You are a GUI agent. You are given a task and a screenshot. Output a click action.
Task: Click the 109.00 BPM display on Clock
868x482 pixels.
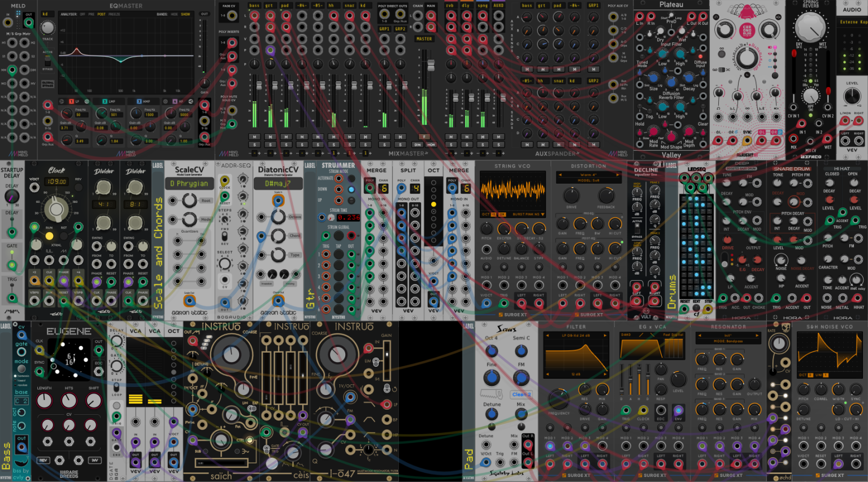click(x=57, y=181)
